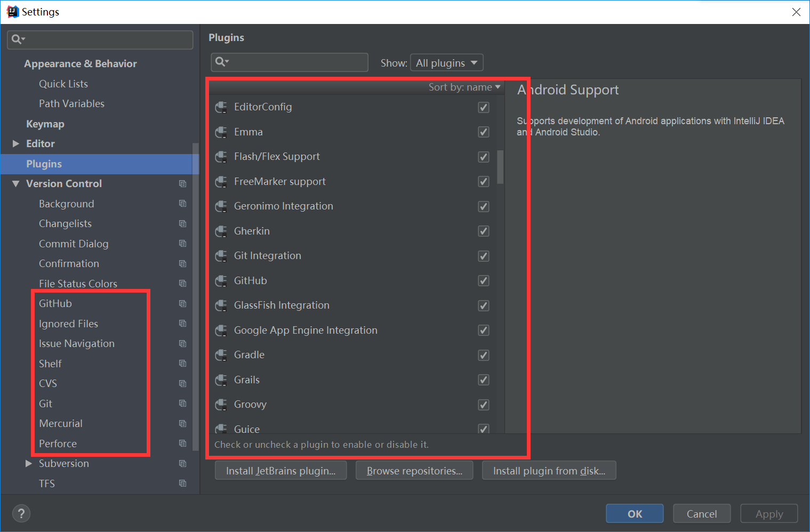The height and width of the screenshot is (532, 810).
Task: Click the Gherkin plugin icon
Action: pos(221,231)
